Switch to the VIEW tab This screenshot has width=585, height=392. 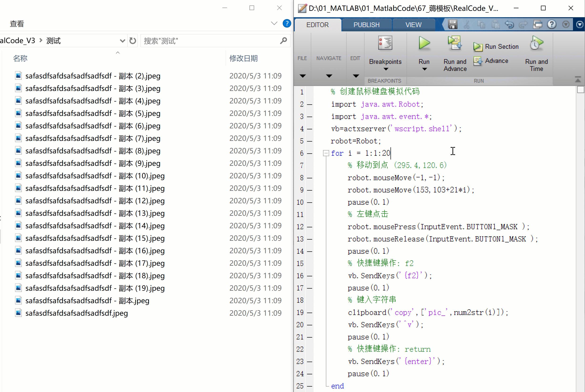pyautogui.click(x=413, y=25)
